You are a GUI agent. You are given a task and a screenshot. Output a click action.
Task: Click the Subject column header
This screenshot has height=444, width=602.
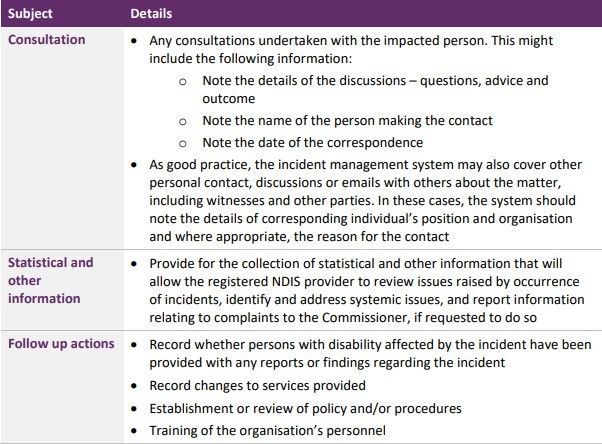(x=30, y=13)
